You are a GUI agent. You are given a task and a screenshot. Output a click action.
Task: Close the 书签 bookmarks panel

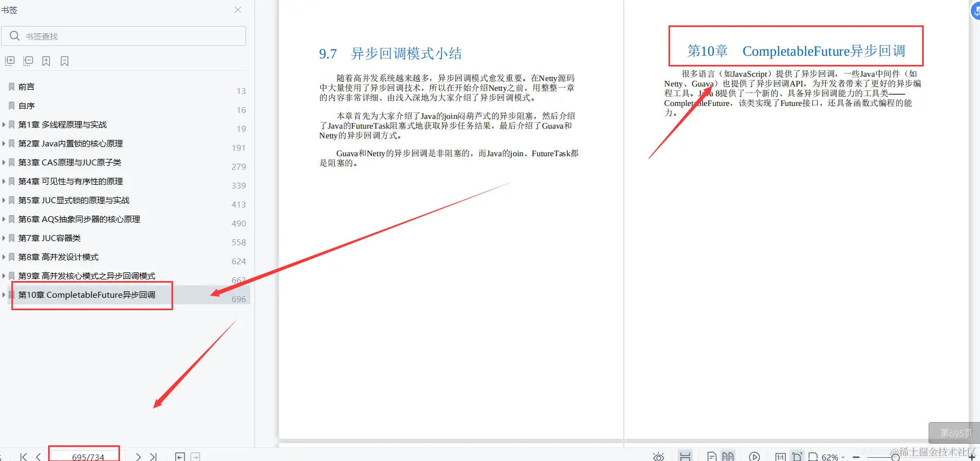238,10
